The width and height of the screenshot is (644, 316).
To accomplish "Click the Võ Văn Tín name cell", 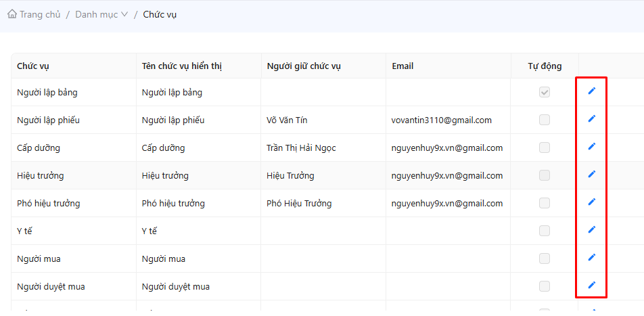I will coord(288,120).
